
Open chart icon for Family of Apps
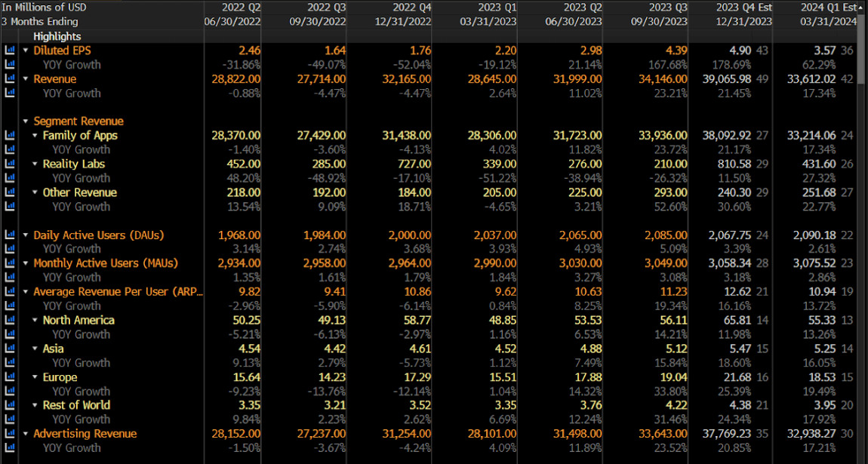point(10,136)
